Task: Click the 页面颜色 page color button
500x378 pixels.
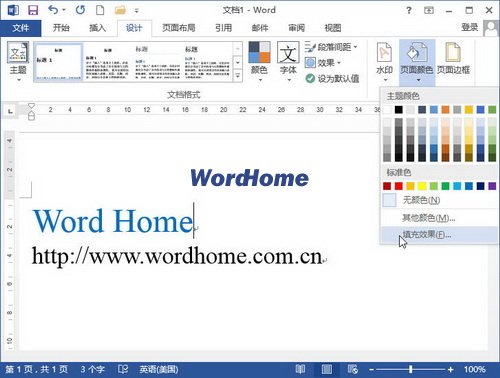Action: click(417, 62)
